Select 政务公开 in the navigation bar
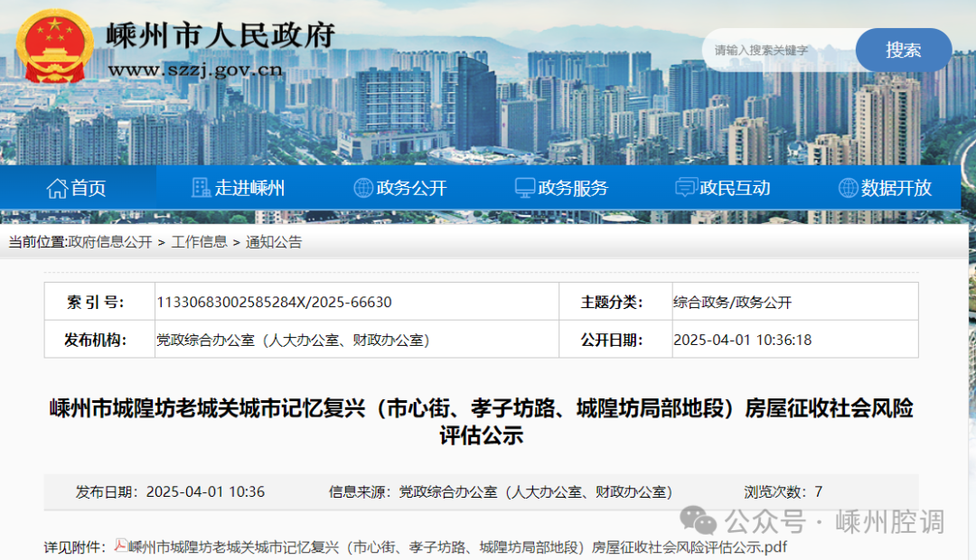The width and height of the screenshot is (976, 560). tap(412, 188)
